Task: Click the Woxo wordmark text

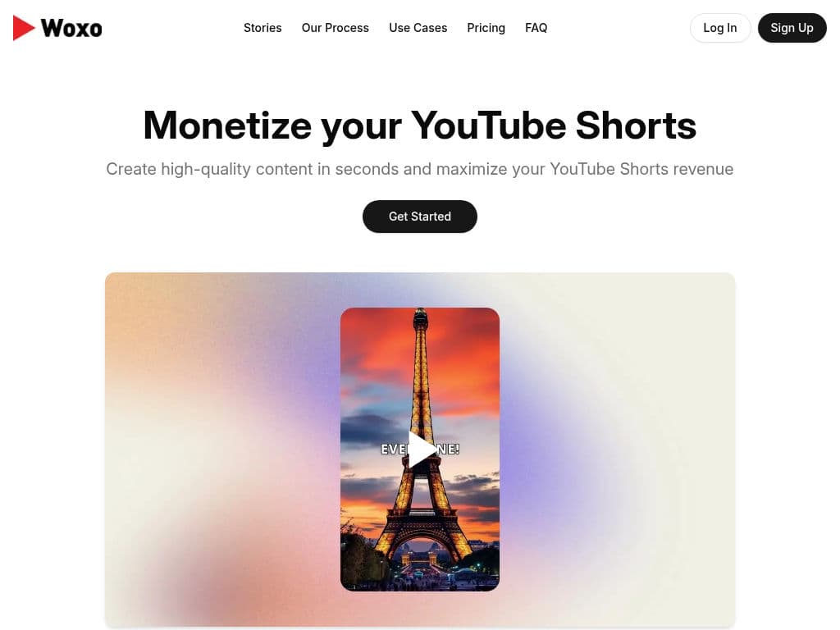Action: tap(71, 29)
